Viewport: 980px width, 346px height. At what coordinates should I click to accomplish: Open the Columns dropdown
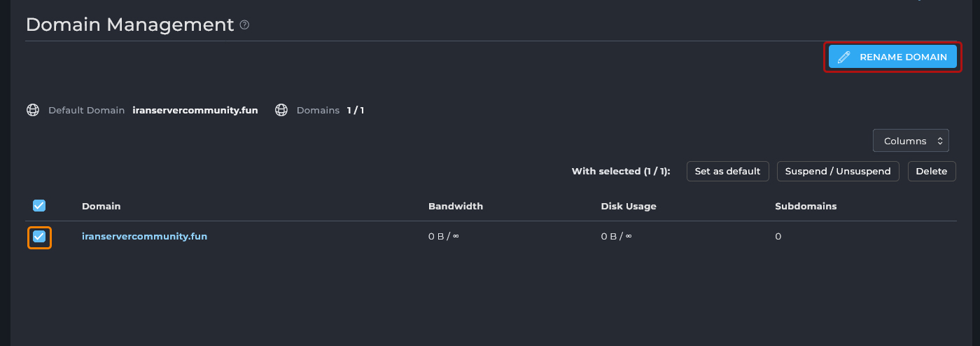[910, 141]
